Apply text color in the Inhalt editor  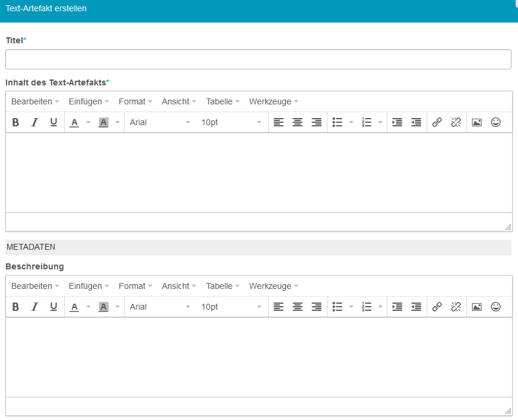coord(74,122)
